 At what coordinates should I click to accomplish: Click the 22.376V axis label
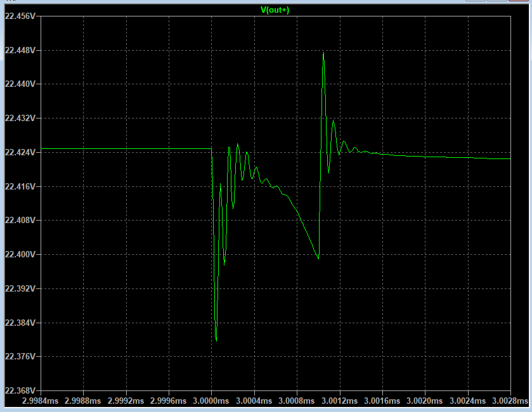pyautogui.click(x=20, y=356)
